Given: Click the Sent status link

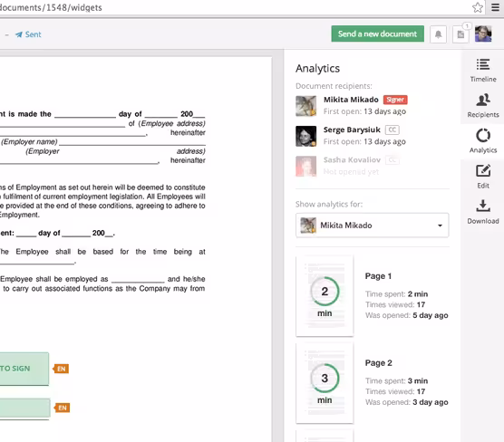Looking at the screenshot, I should (28, 34).
